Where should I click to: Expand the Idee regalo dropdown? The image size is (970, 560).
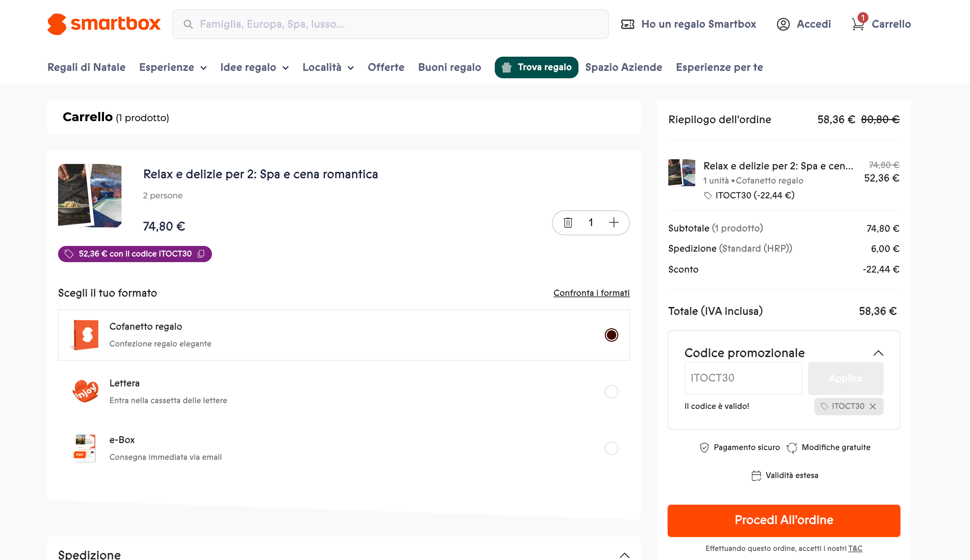(x=254, y=67)
